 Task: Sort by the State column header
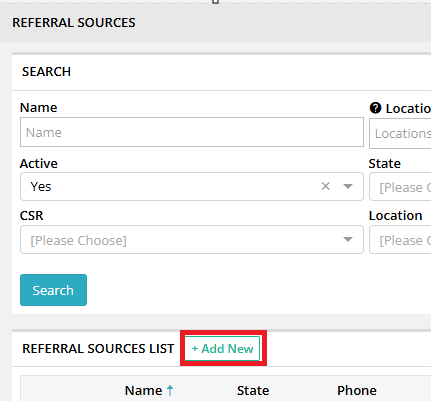click(x=253, y=390)
